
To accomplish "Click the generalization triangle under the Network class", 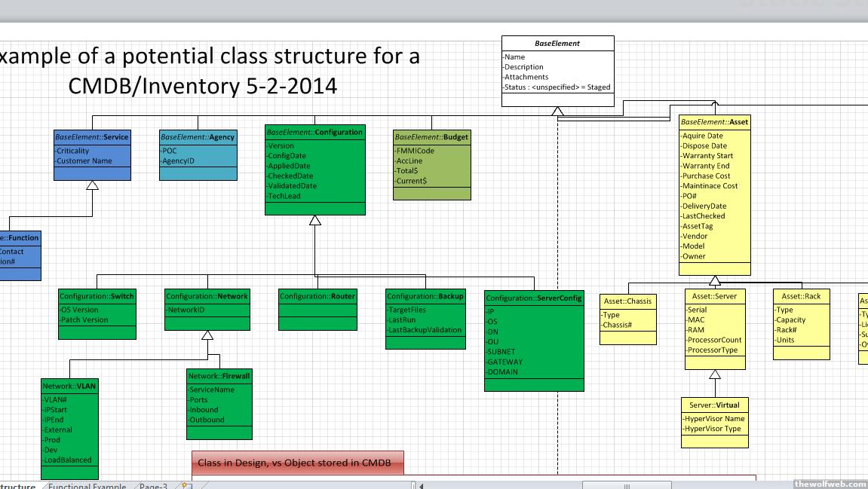I will [208, 335].
